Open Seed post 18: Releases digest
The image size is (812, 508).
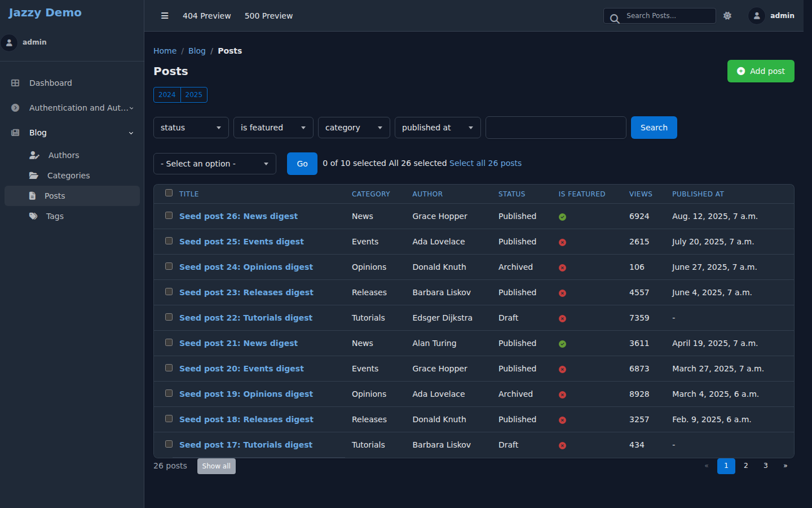[246, 419]
